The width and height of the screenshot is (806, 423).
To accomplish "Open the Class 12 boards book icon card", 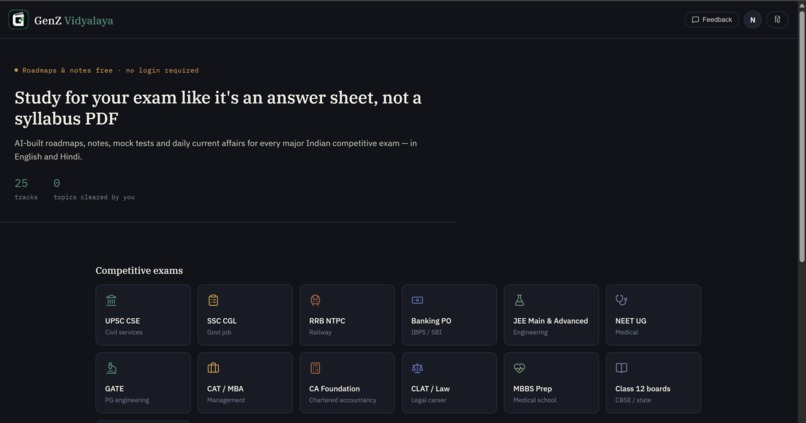I will (653, 382).
